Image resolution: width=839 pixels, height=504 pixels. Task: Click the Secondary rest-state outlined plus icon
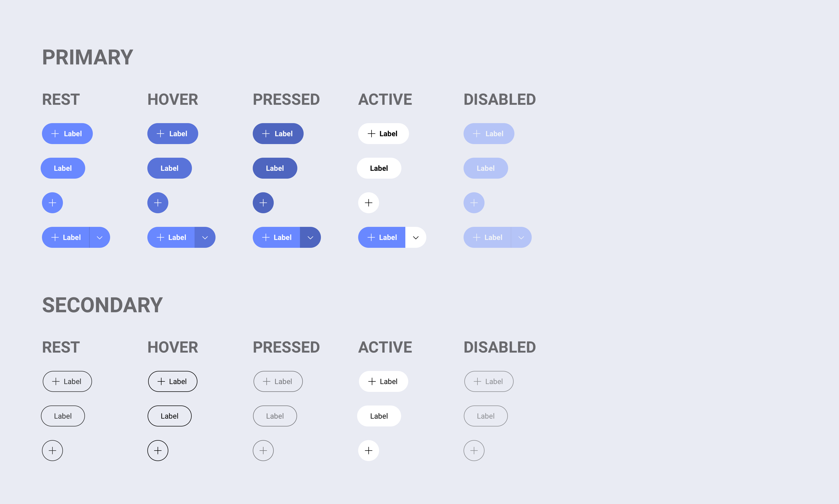(x=52, y=450)
